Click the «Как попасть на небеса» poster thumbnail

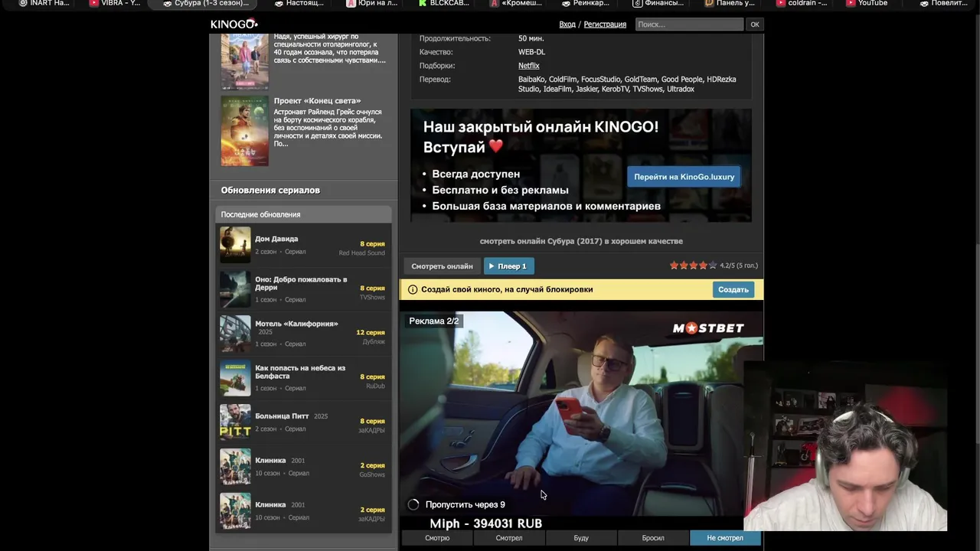(235, 378)
